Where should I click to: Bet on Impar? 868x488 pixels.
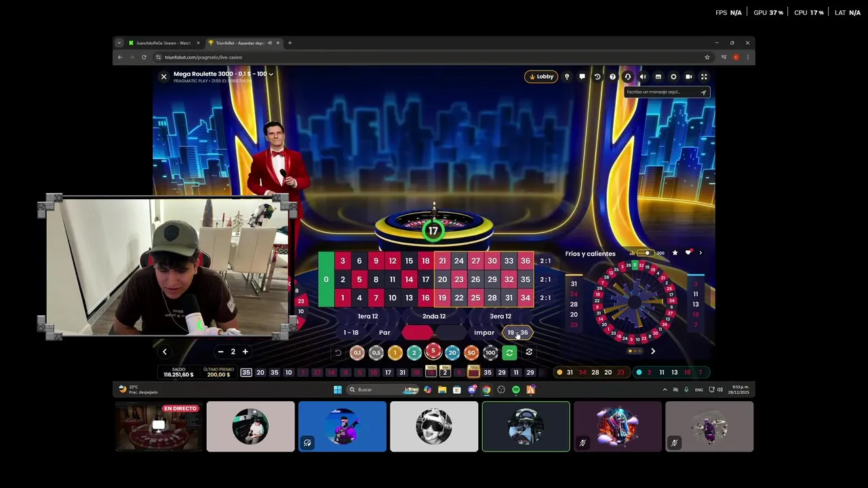tap(484, 333)
